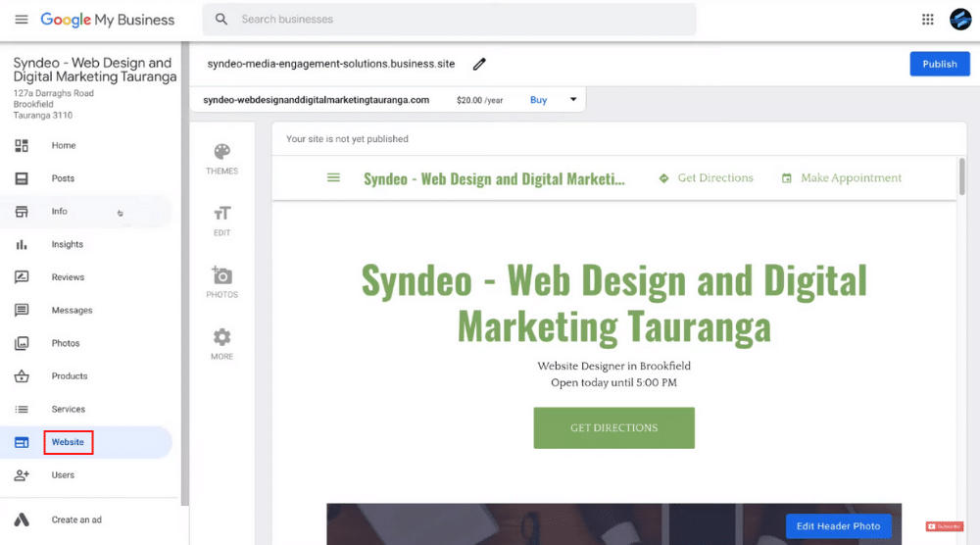Viewport: 980px width, 545px height.
Task: Click the business name in sidebar
Action: coord(95,70)
